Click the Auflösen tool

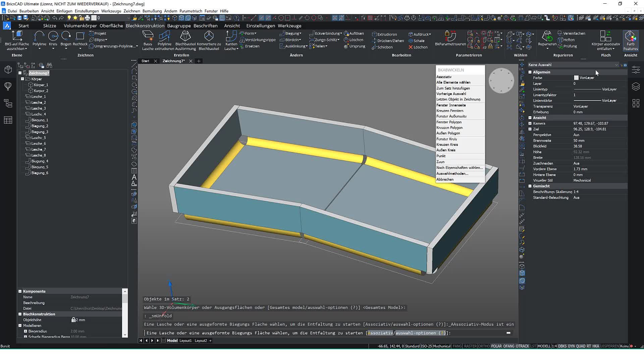354,34
